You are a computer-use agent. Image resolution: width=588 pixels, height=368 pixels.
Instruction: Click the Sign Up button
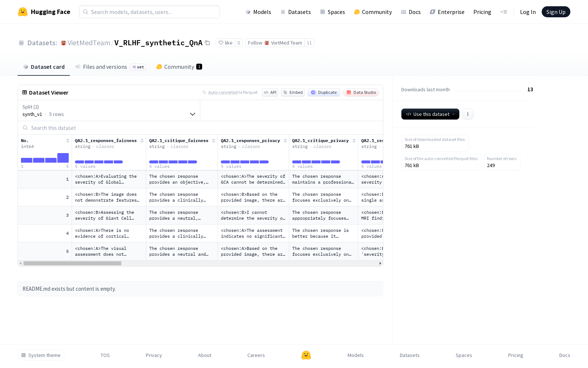(x=556, y=12)
